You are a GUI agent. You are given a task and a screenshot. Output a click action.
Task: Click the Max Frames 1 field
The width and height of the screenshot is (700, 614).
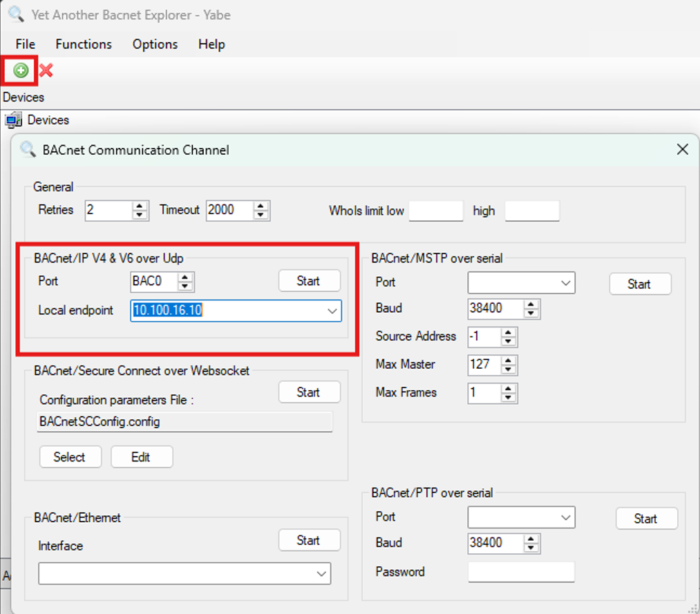tap(485, 393)
